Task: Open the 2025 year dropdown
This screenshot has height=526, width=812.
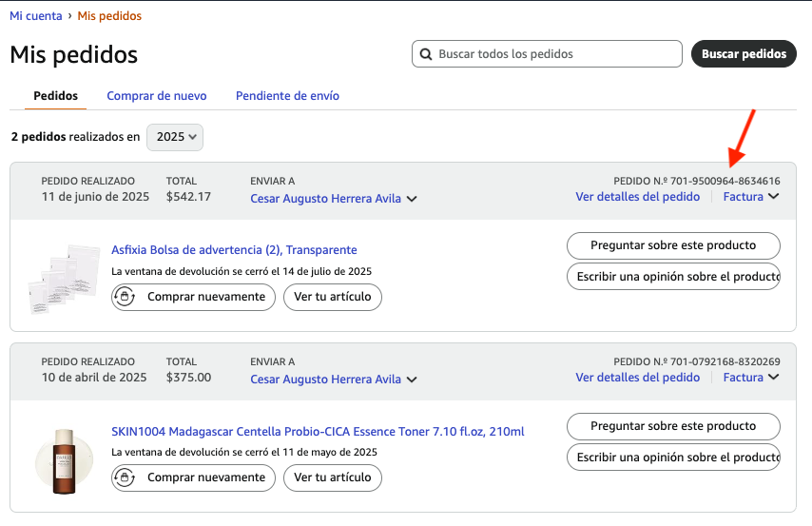Action: pyautogui.click(x=175, y=137)
